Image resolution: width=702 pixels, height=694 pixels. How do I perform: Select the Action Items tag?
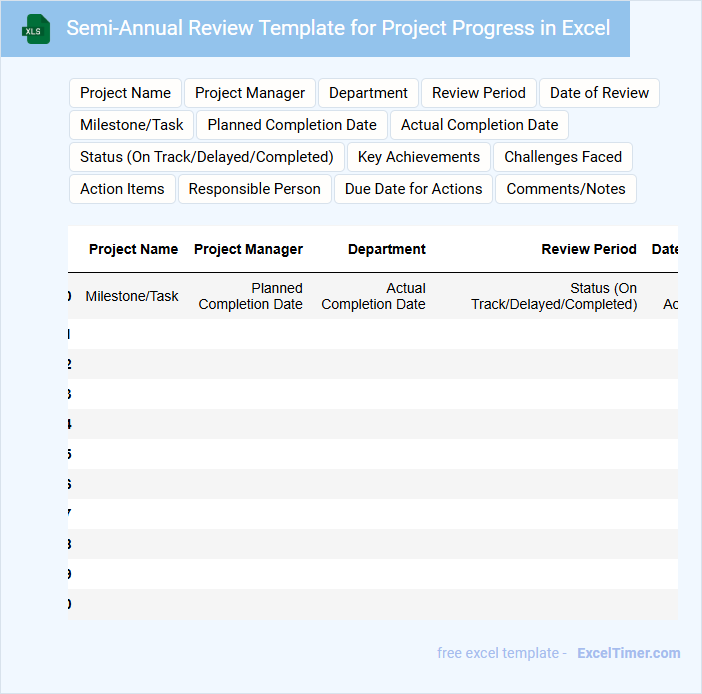pyautogui.click(x=122, y=189)
